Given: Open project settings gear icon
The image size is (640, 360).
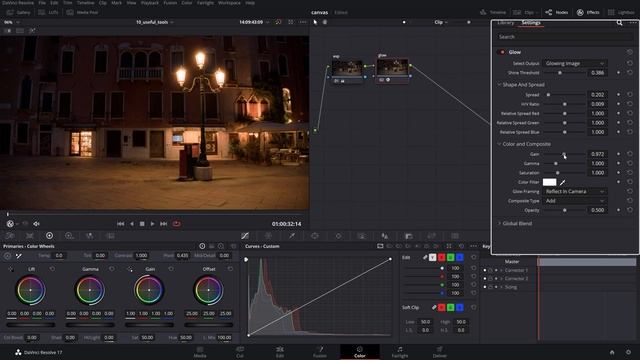Looking at the screenshot, I should coord(628,352).
